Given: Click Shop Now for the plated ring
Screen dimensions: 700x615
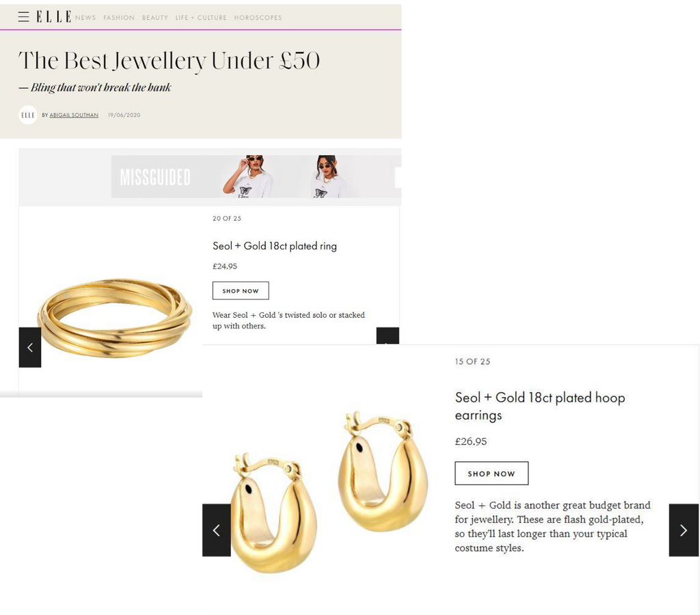Looking at the screenshot, I should pyautogui.click(x=241, y=290).
